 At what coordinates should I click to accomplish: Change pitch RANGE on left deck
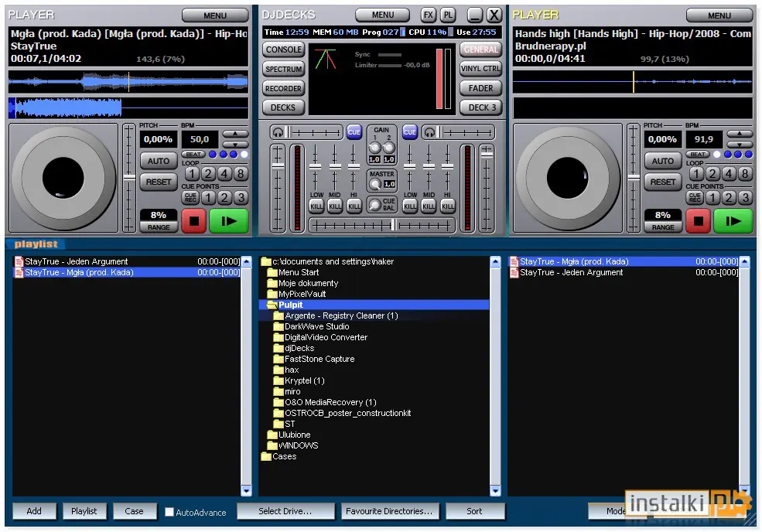[x=159, y=227]
